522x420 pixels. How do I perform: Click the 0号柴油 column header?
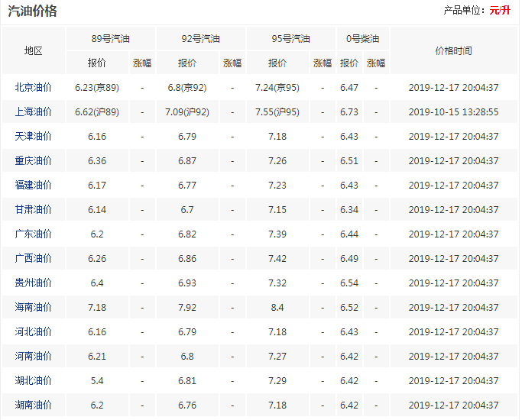(x=363, y=39)
